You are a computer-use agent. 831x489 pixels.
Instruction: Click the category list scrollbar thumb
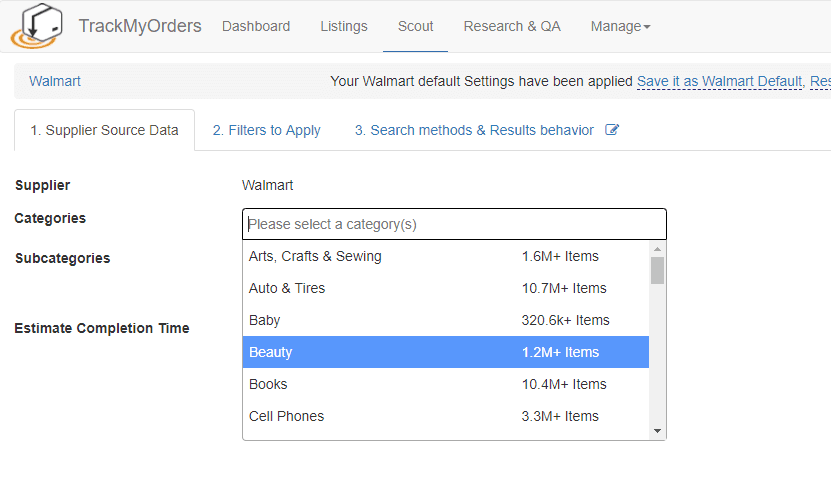657,271
